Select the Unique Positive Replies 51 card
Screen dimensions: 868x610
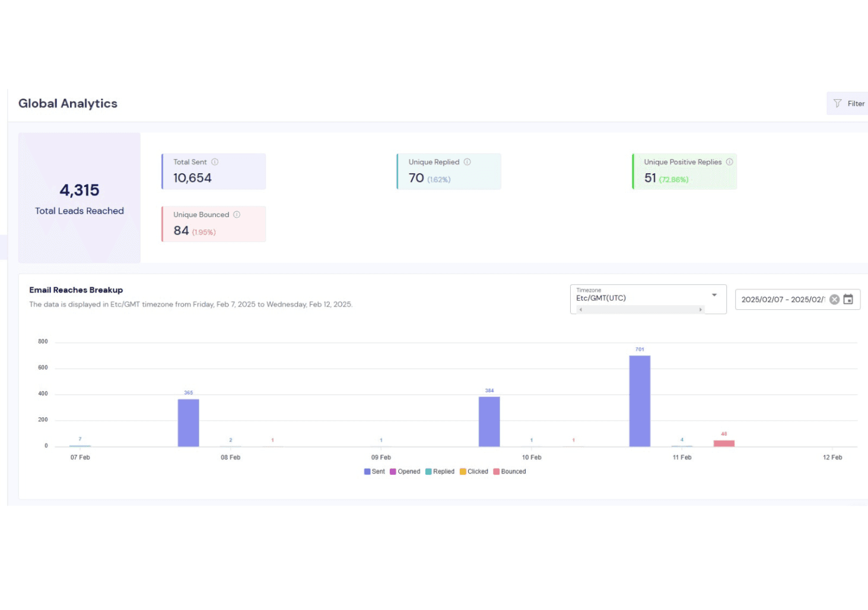pos(685,171)
